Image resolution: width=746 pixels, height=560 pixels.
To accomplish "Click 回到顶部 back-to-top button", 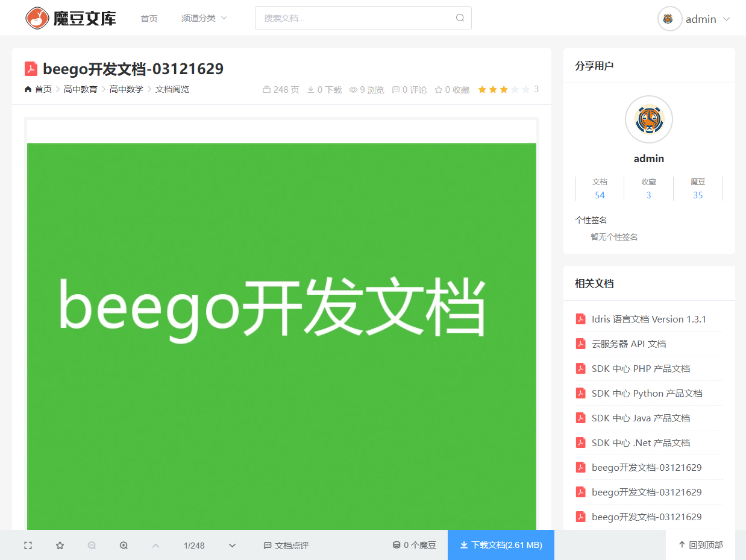I will coord(701,545).
